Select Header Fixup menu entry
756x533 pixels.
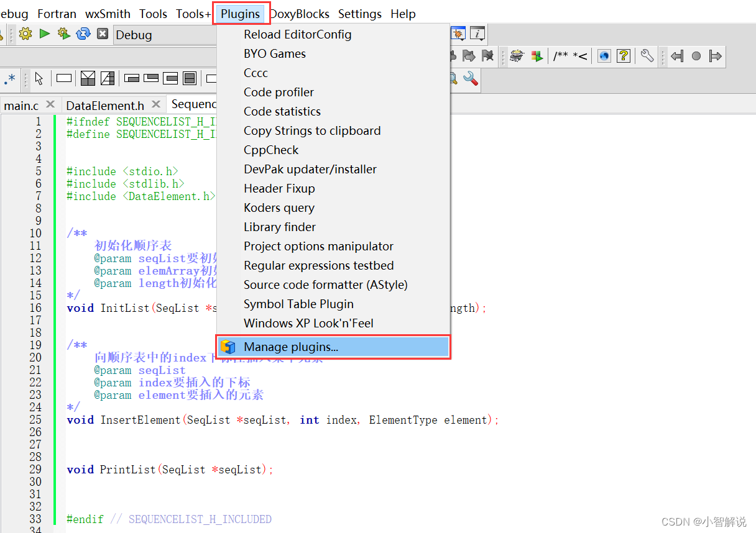point(333,189)
